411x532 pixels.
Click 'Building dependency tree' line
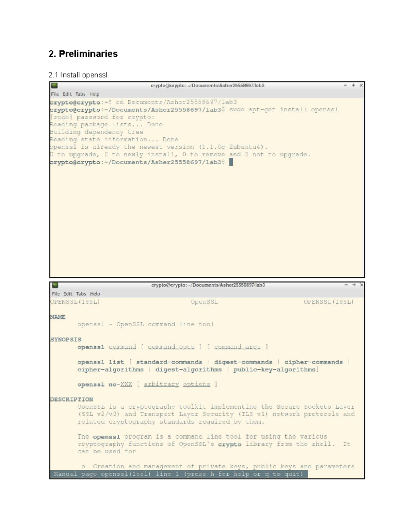click(x=97, y=132)
